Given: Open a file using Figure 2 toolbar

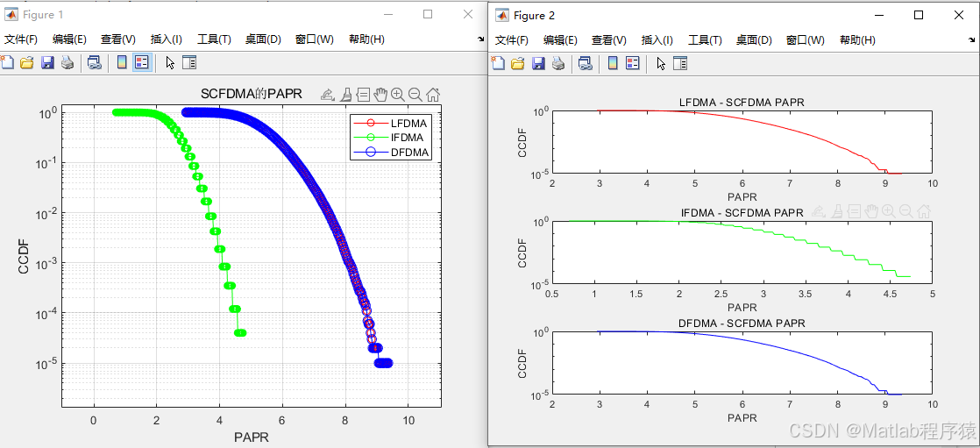Looking at the screenshot, I should [x=518, y=62].
